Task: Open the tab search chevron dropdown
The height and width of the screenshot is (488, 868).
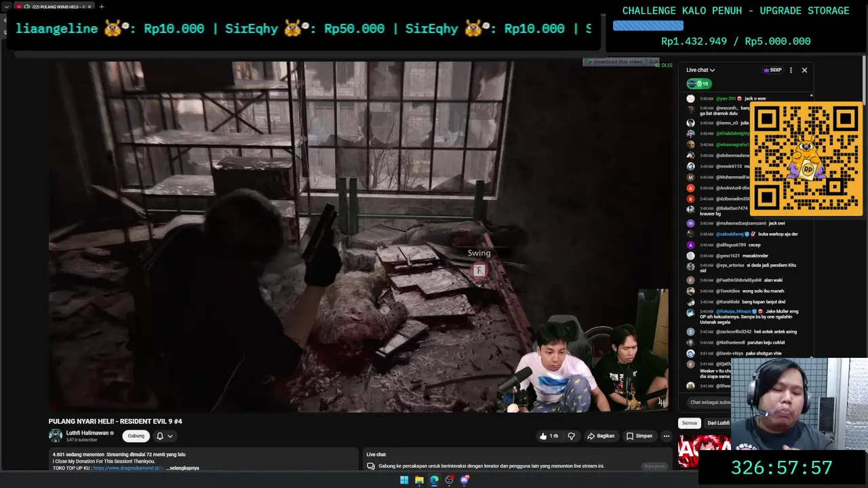Action: click(x=6, y=7)
